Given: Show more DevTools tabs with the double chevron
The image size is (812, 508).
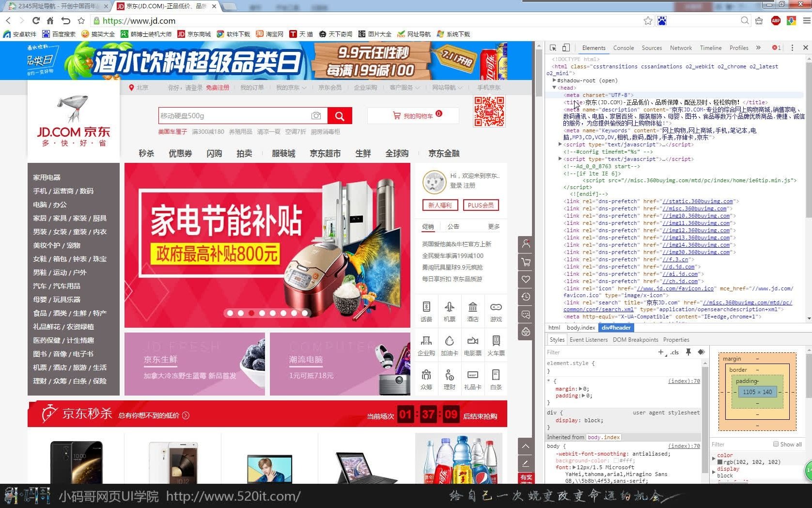Looking at the screenshot, I should 758,48.
